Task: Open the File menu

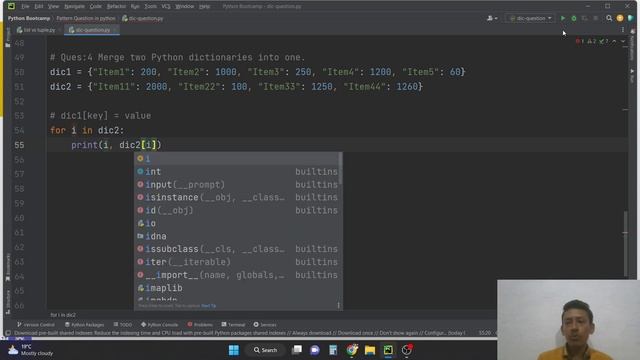Action: [x=25, y=6]
